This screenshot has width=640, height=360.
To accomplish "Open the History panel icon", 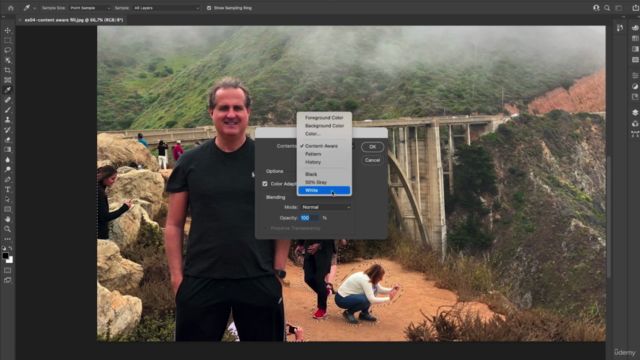I will click(620, 28).
